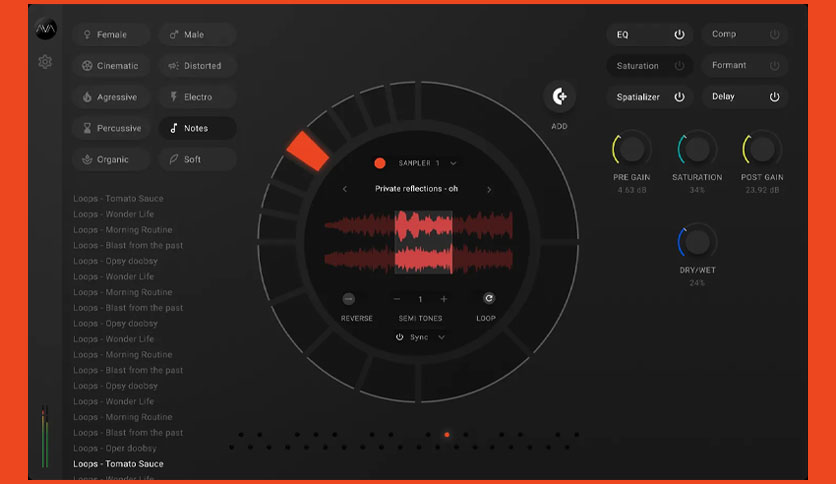Open the Sampler 1 dropdown chevron
This screenshot has height=484, width=836.
pyautogui.click(x=453, y=163)
